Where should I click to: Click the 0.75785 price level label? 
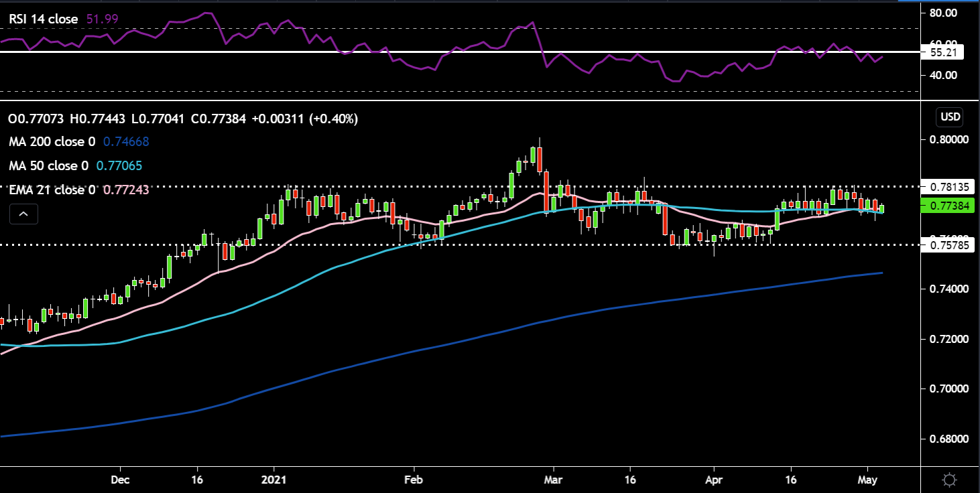tap(948, 245)
